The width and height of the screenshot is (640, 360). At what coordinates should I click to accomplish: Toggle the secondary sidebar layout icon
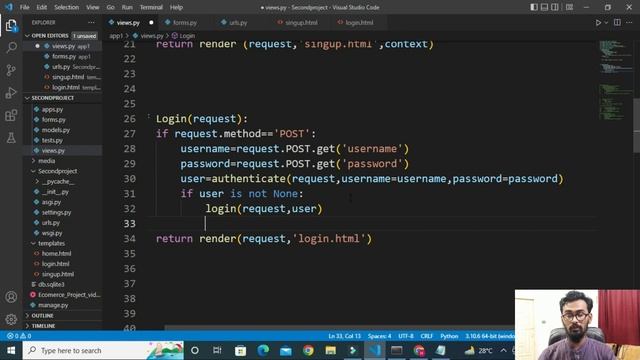[x=555, y=7]
